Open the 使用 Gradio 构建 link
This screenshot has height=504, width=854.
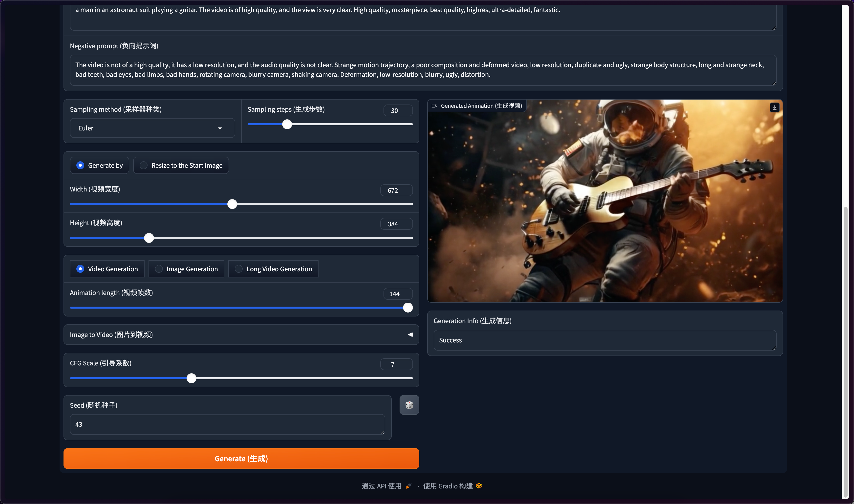pyautogui.click(x=448, y=486)
